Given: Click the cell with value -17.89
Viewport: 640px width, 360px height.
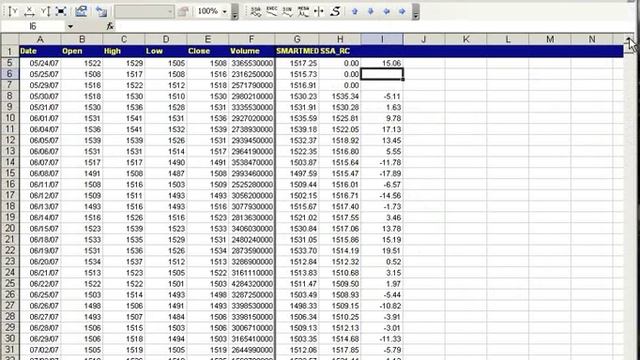Looking at the screenshot, I should click(382, 173).
